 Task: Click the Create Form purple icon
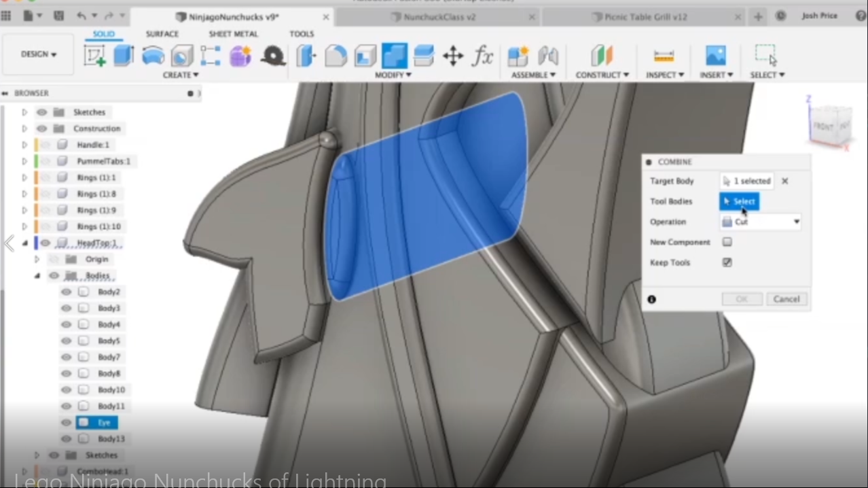pos(240,55)
